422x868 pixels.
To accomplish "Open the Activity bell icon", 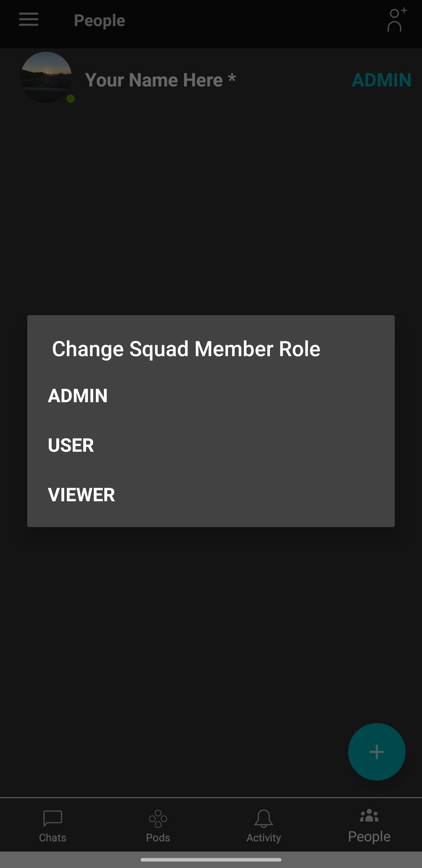I will 263,818.
